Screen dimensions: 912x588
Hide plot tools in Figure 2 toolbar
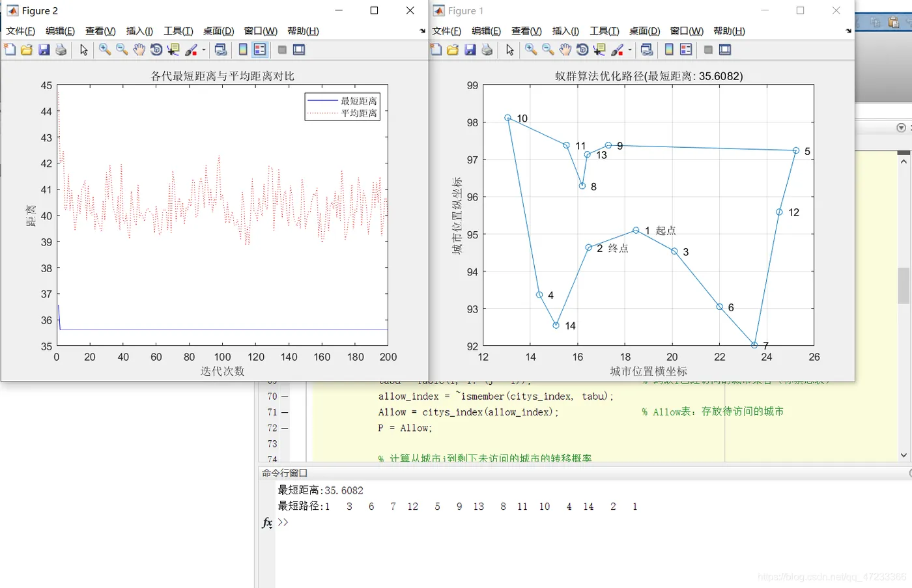[282, 49]
